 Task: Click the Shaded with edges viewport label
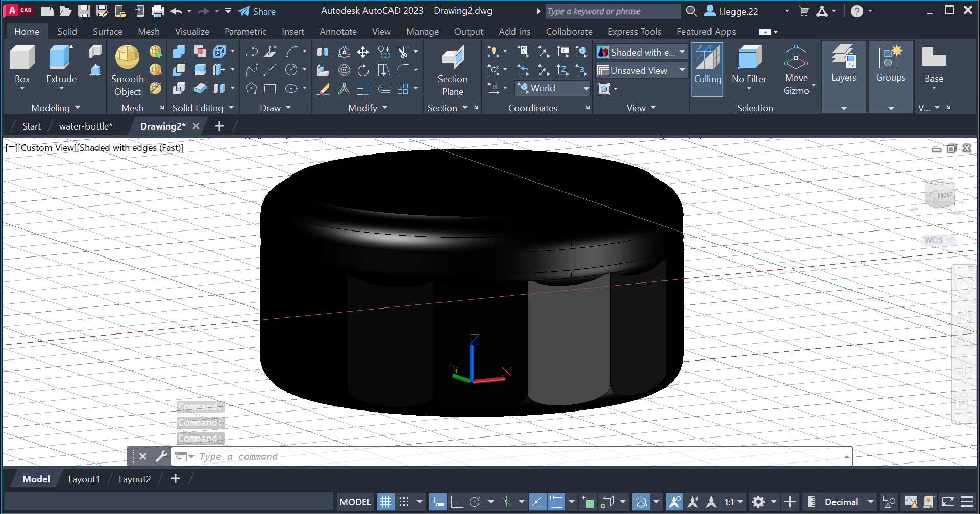pyautogui.click(x=130, y=148)
